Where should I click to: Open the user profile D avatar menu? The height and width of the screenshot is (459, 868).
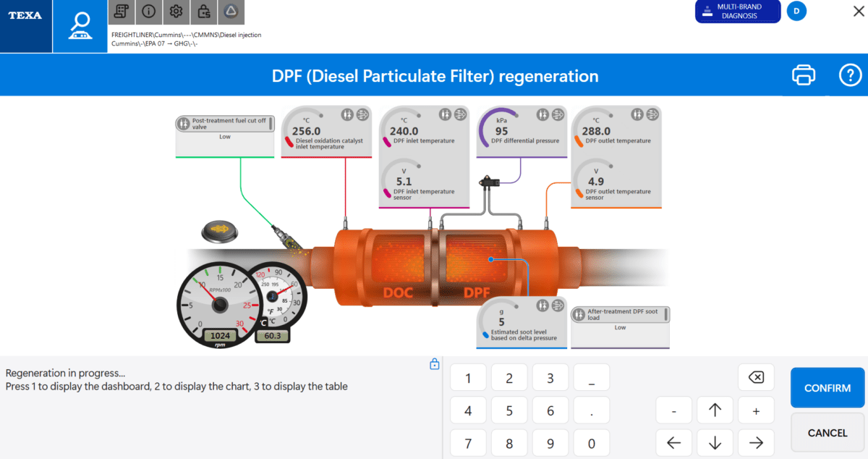(x=796, y=11)
